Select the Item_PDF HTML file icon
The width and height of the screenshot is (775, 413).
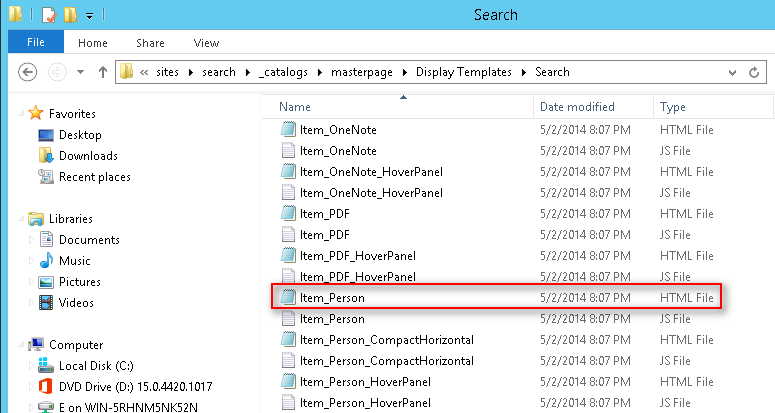[x=288, y=213]
